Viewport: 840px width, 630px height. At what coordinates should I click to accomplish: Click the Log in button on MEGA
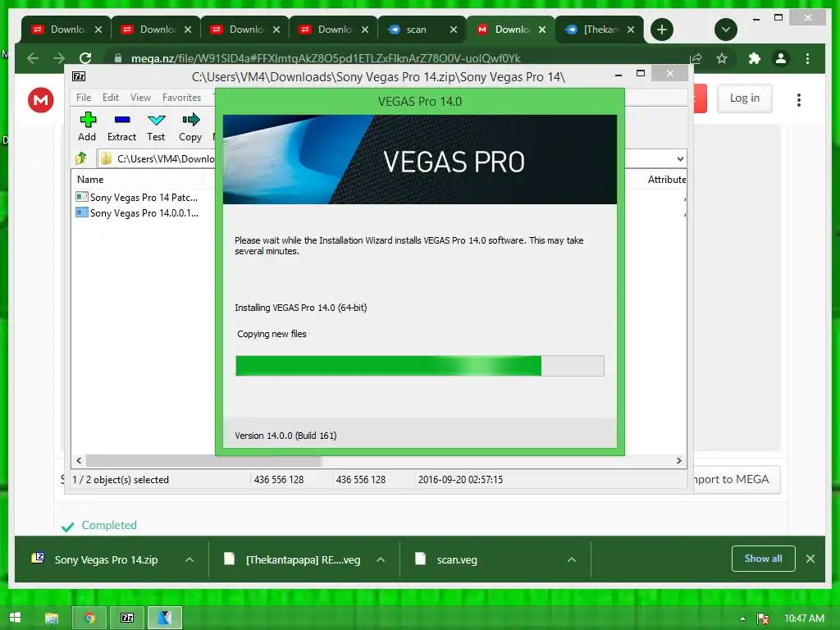[x=745, y=98]
